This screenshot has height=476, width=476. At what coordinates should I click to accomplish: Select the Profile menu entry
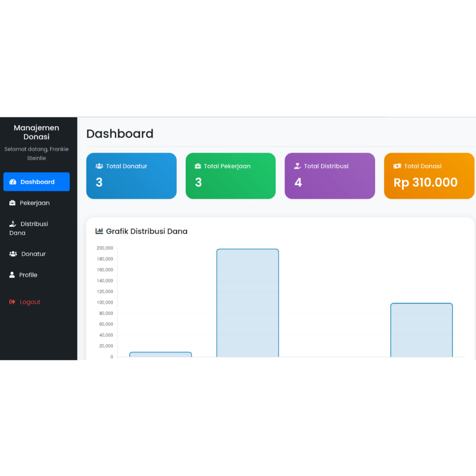tap(29, 275)
